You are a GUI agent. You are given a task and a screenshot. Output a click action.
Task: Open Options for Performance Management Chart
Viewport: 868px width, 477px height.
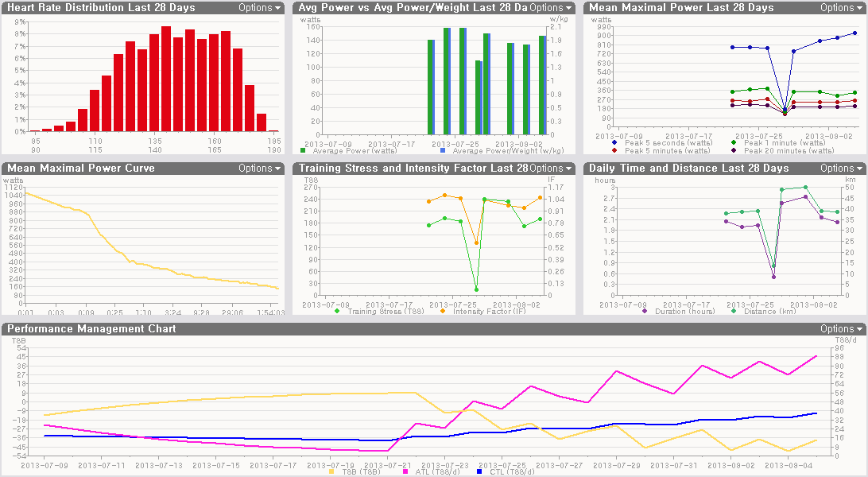(x=842, y=328)
